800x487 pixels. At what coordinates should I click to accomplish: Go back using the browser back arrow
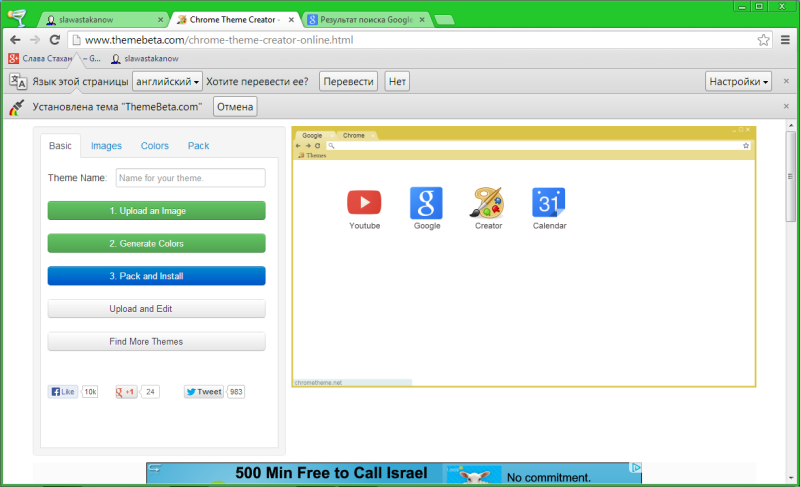point(15,40)
